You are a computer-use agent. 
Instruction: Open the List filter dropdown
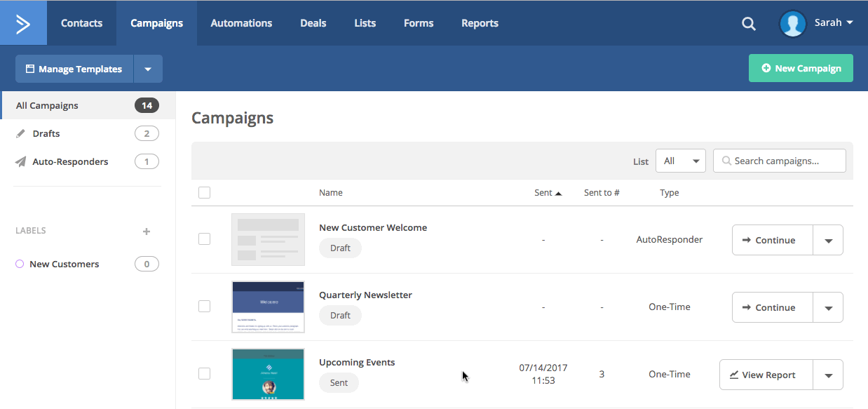(x=680, y=161)
